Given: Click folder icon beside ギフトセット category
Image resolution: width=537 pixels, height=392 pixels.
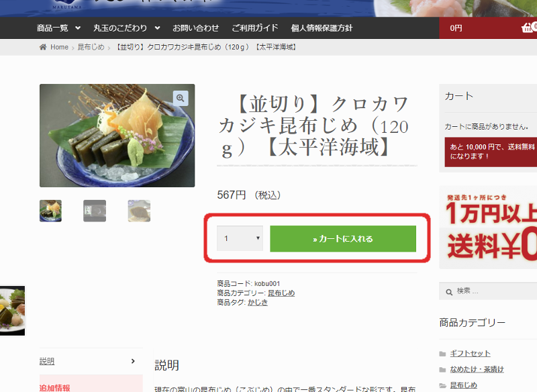Looking at the screenshot, I should click(442, 354).
